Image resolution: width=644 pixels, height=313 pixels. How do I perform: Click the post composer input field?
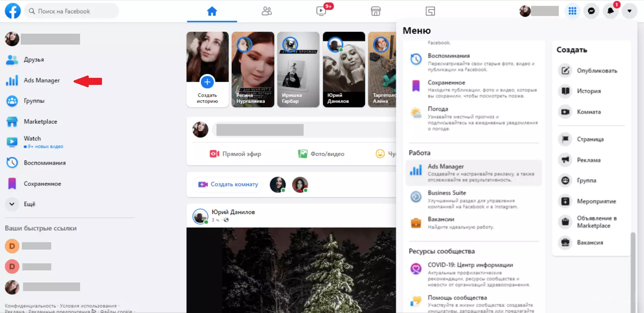click(x=304, y=130)
